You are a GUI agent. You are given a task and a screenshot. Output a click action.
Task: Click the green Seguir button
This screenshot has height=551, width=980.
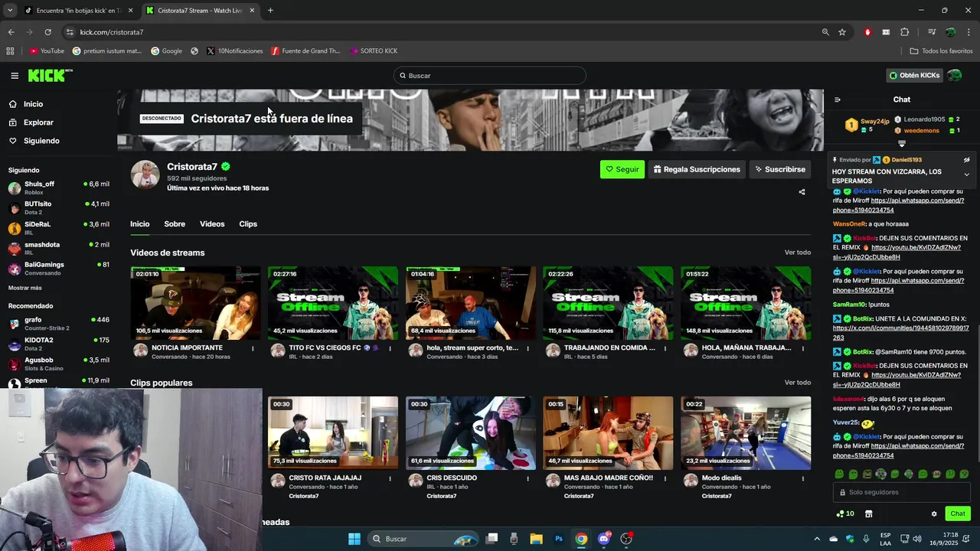(x=622, y=169)
